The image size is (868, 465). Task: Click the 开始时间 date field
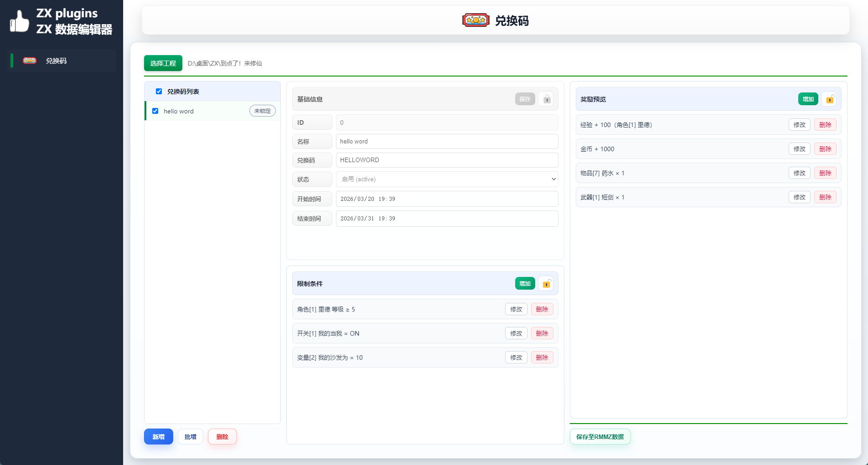pos(447,199)
